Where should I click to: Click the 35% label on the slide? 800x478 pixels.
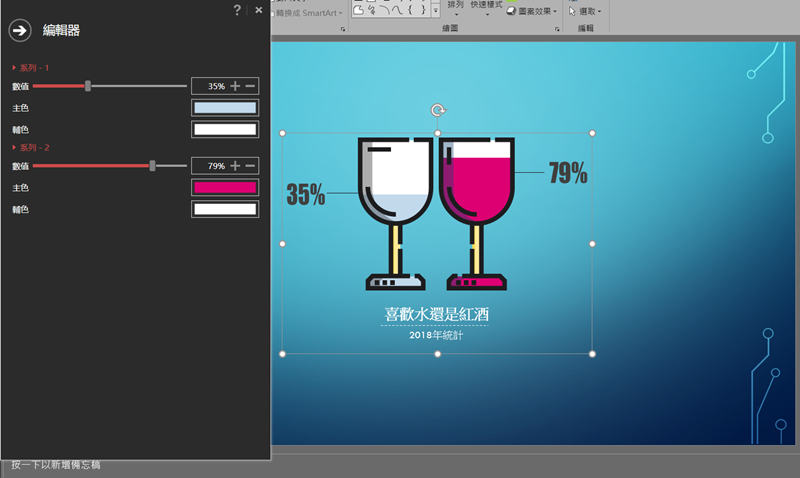(x=306, y=194)
